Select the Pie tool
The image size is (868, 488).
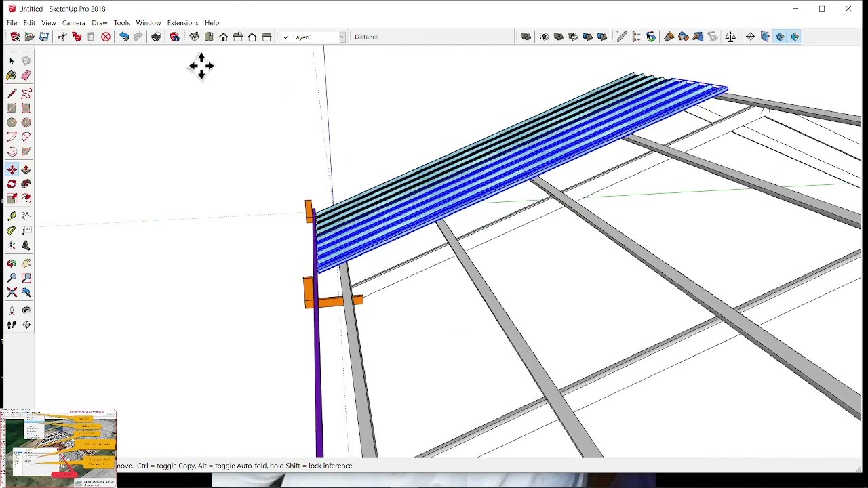coord(26,152)
